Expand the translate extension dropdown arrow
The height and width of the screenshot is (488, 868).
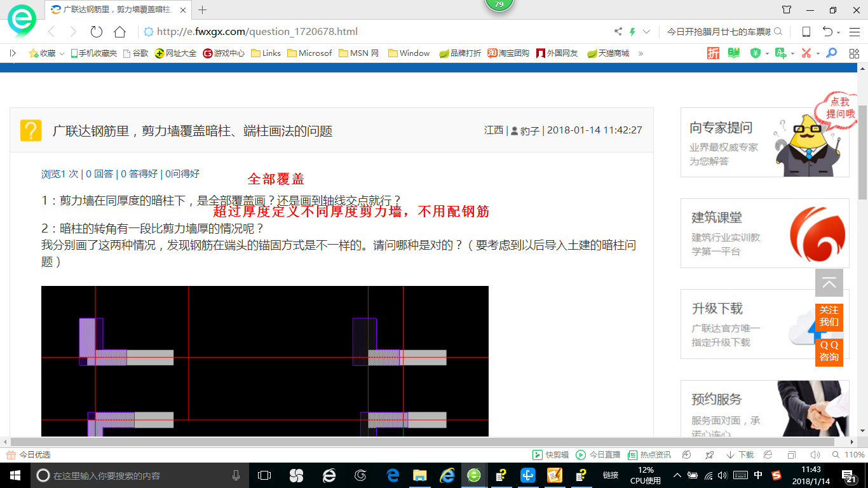pyautogui.click(x=792, y=54)
